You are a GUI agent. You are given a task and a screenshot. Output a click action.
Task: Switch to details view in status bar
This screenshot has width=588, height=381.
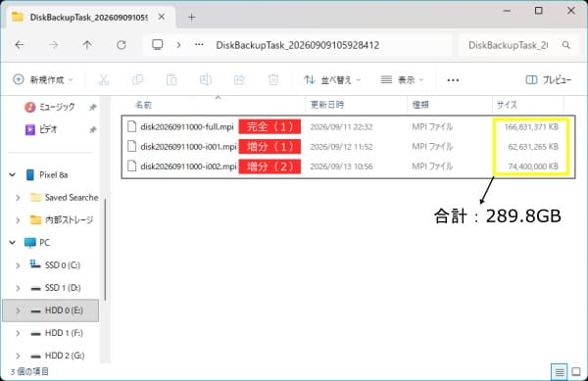[x=560, y=372]
